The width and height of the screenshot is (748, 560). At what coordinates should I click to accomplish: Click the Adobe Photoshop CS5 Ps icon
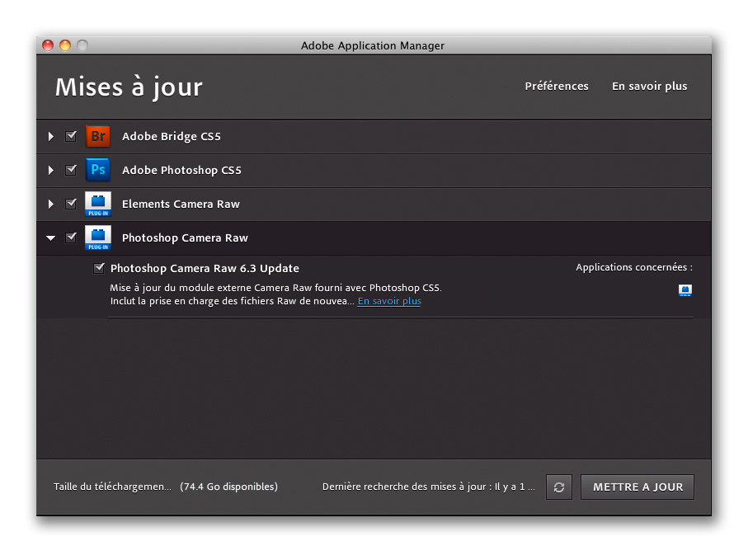98,170
